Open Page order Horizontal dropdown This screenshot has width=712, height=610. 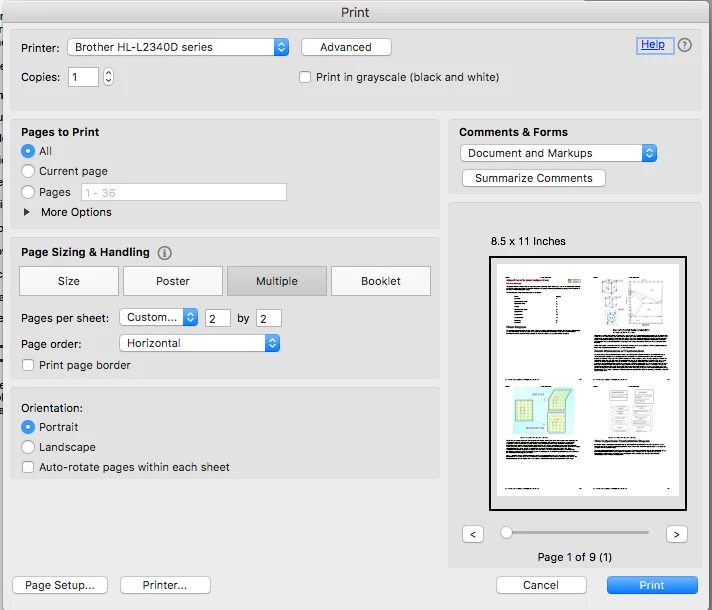(x=199, y=343)
